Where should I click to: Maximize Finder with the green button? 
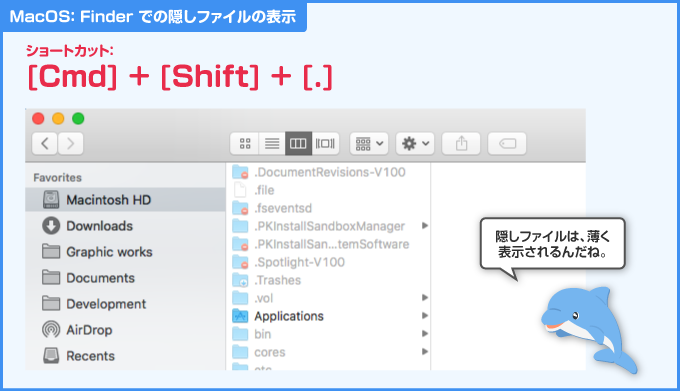click(78, 118)
